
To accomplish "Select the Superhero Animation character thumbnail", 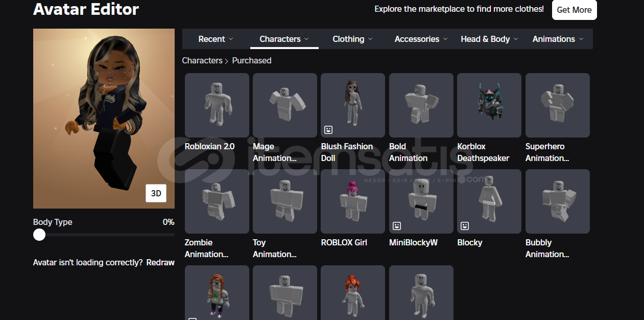I will click(x=558, y=105).
